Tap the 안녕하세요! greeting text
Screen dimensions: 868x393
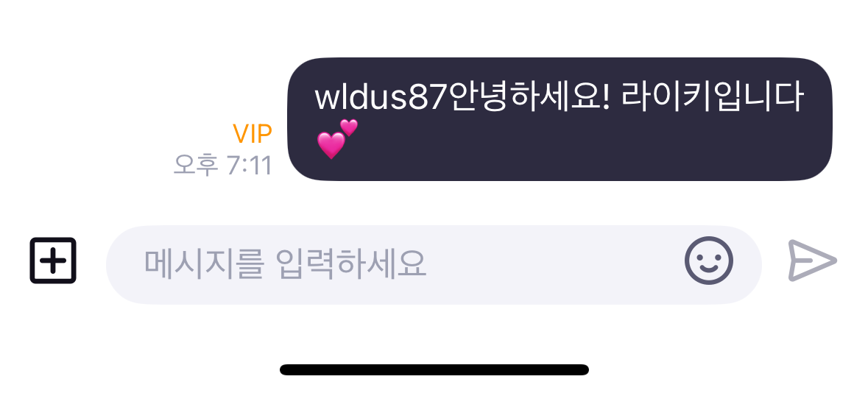coord(528,97)
